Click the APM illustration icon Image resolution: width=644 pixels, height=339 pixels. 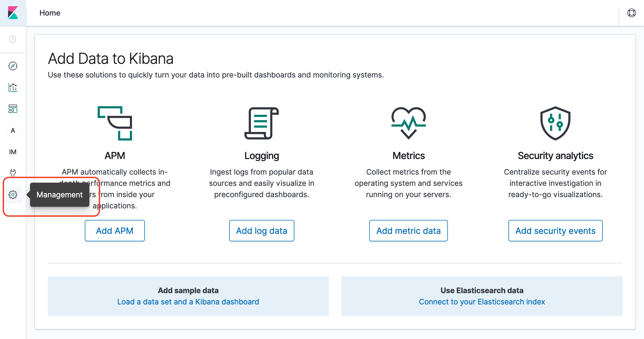(115, 123)
